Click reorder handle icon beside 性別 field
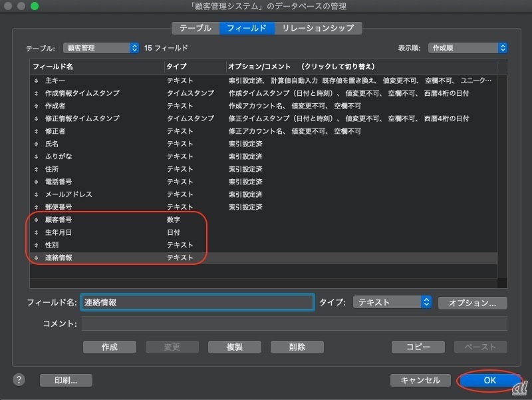This screenshot has height=400, width=532. [37, 245]
